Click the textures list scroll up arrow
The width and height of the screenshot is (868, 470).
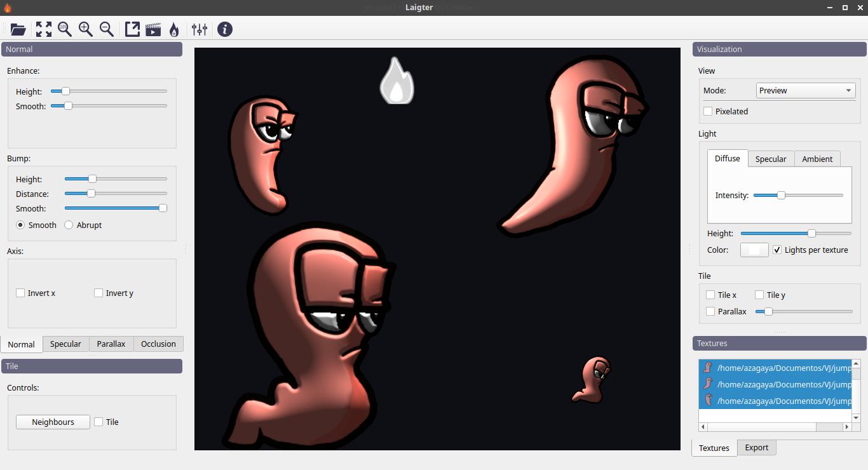[856, 363]
